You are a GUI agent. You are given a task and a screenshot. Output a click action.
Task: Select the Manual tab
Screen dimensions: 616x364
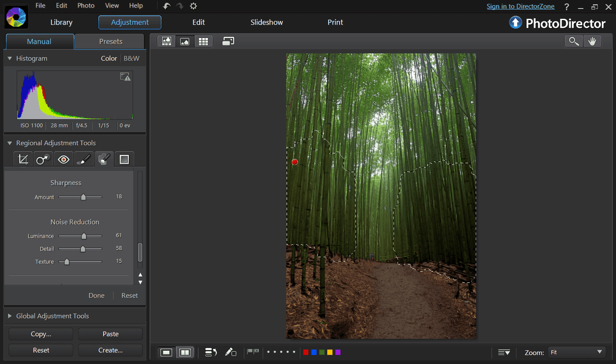(x=39, y=41)
